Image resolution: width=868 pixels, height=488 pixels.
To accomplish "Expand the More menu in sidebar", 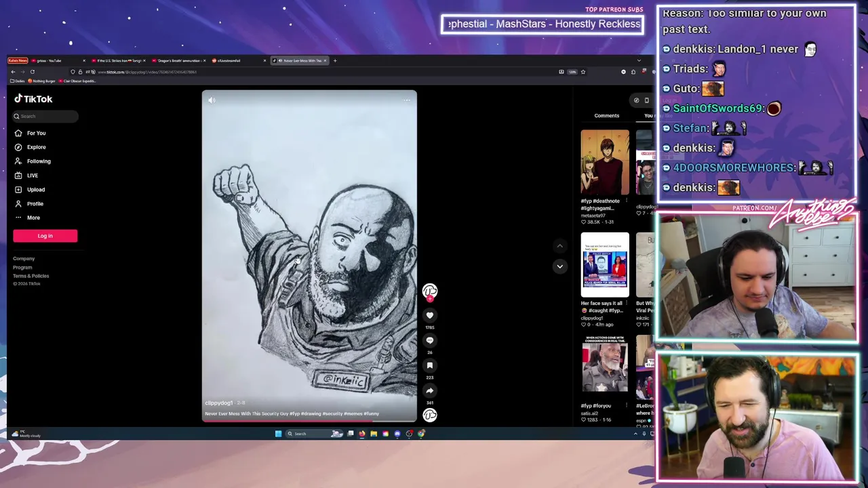I will coord(27,218).
